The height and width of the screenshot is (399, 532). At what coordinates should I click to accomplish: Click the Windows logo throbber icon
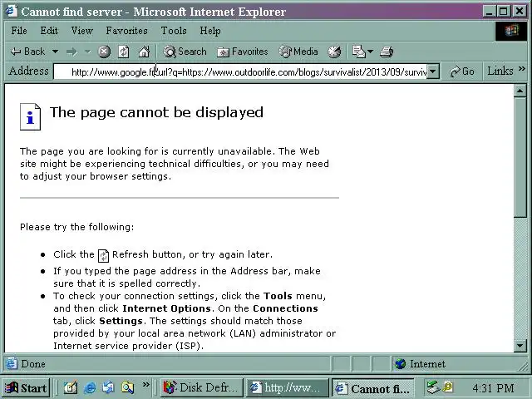511,31
